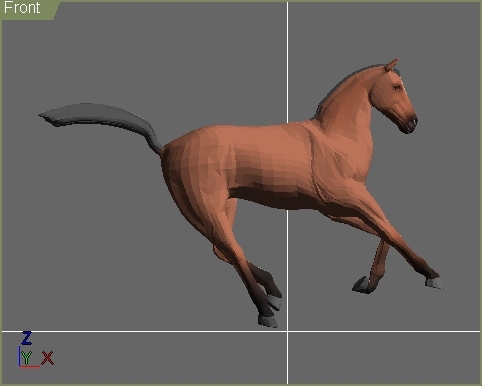Click the extended front hoof at far right
Screen dimensions: 482x386
point(434,283)
